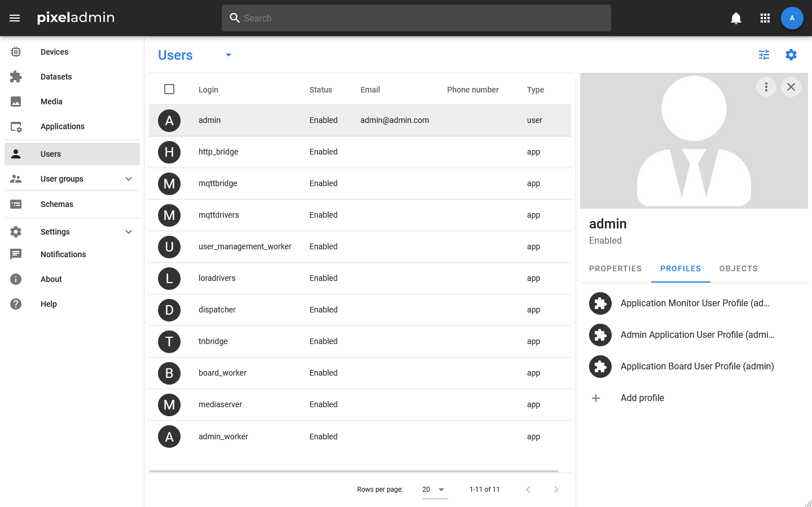Click the puzzle icon for Application Board profile
Viewport: 812px width, 507px height.
pos(600,367)
